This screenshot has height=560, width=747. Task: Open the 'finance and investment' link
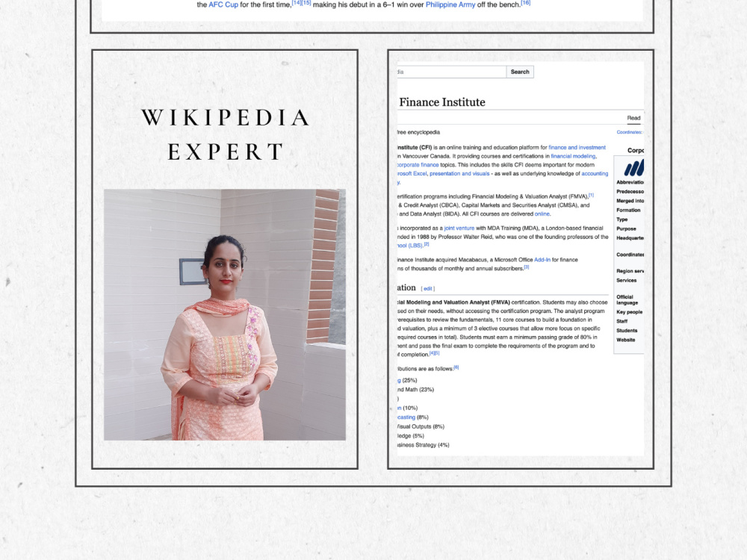point(577,148)
